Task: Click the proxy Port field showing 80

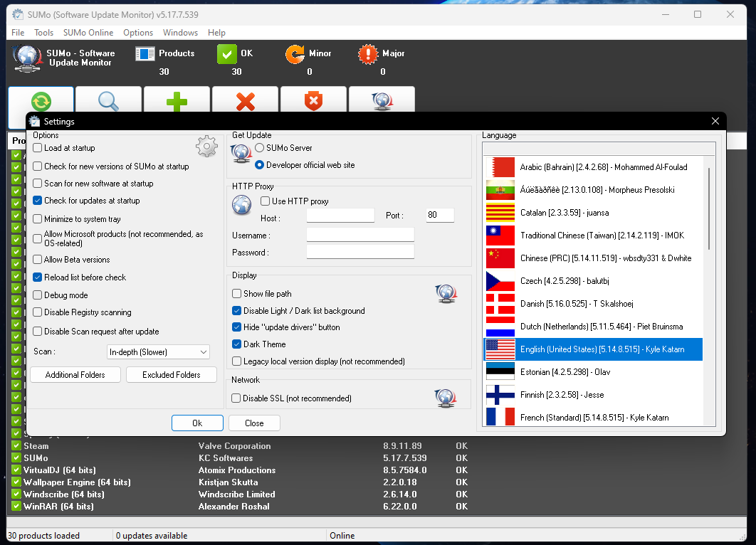Action: [x=440, y=215]
